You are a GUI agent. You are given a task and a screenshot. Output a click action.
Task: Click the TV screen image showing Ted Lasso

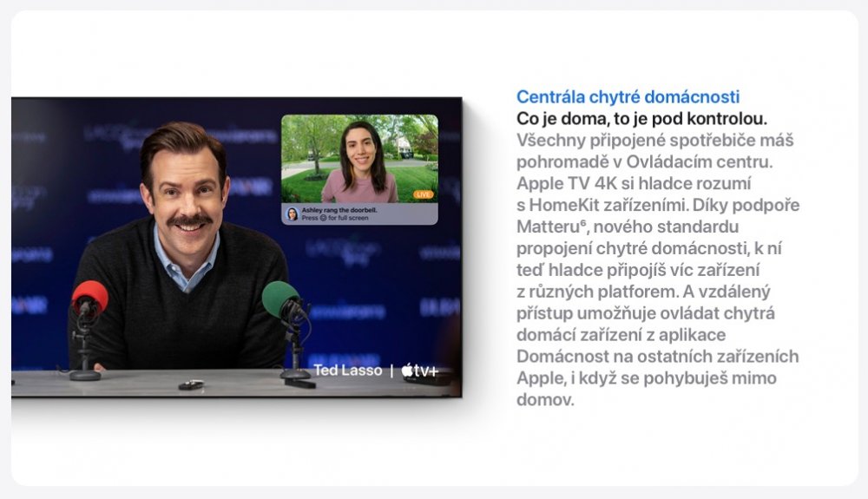[x=236, y=247]
